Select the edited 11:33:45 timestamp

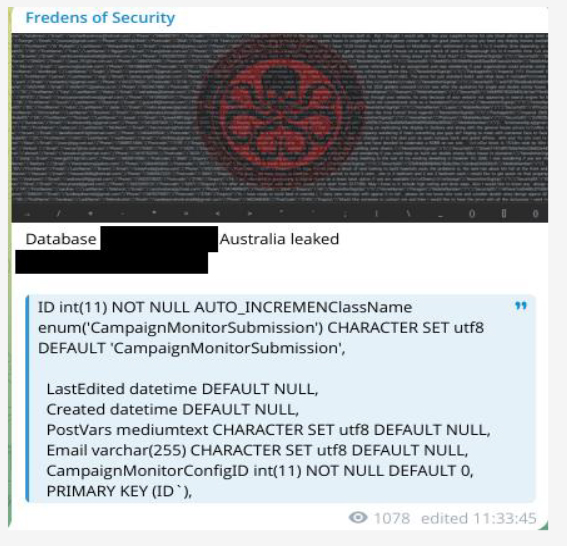tap(479, 518)
